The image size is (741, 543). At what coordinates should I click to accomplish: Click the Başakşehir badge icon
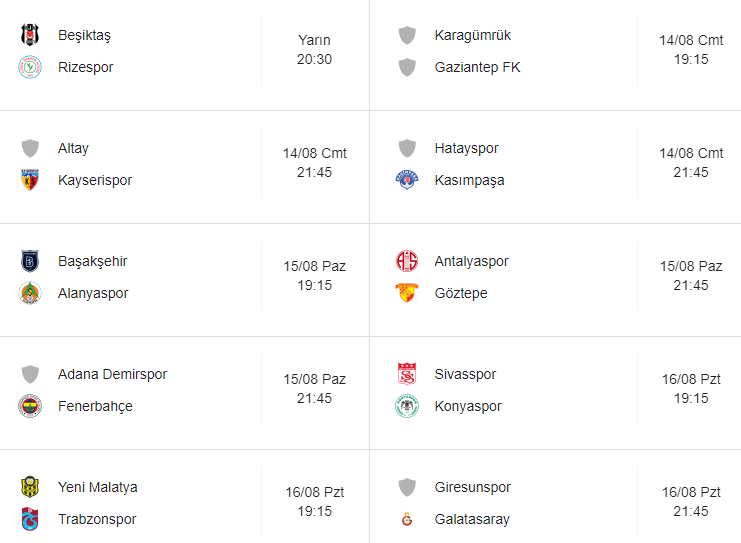click(30, 261)
